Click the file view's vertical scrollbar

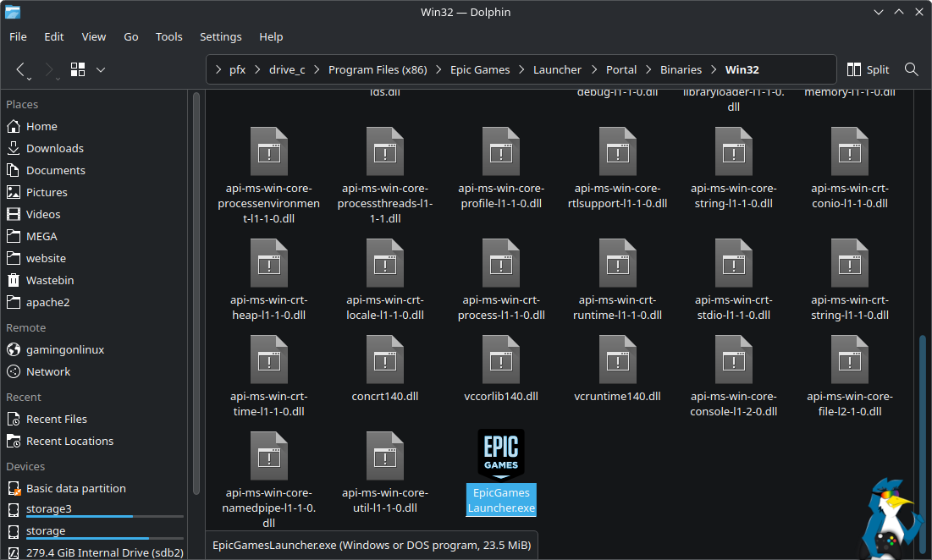point(923,423)
